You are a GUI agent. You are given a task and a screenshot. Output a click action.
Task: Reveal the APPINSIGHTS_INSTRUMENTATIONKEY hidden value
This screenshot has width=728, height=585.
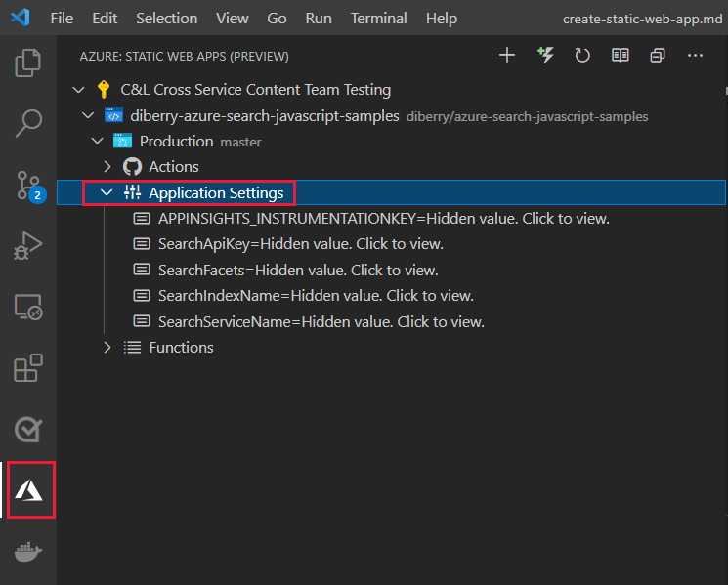(383, 219)
